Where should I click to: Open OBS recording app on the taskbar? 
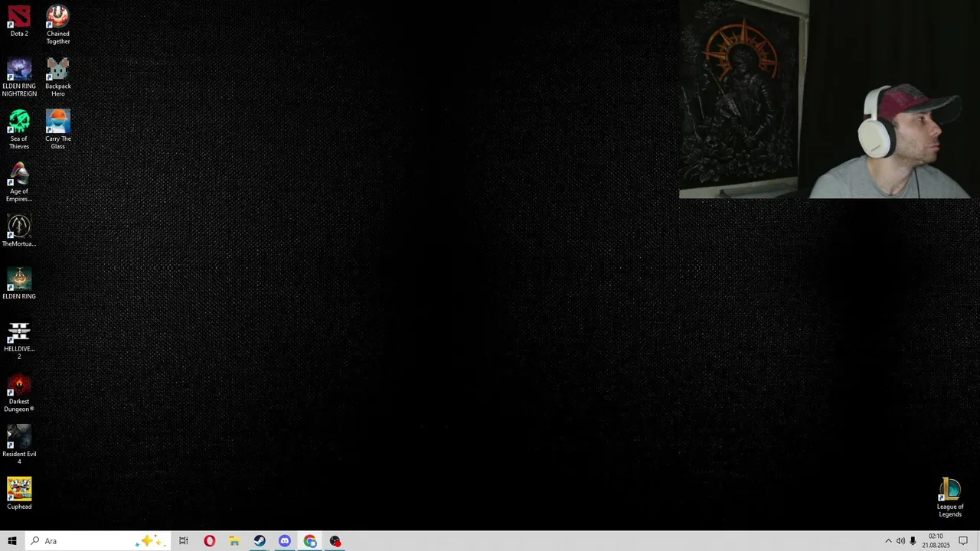335,541
